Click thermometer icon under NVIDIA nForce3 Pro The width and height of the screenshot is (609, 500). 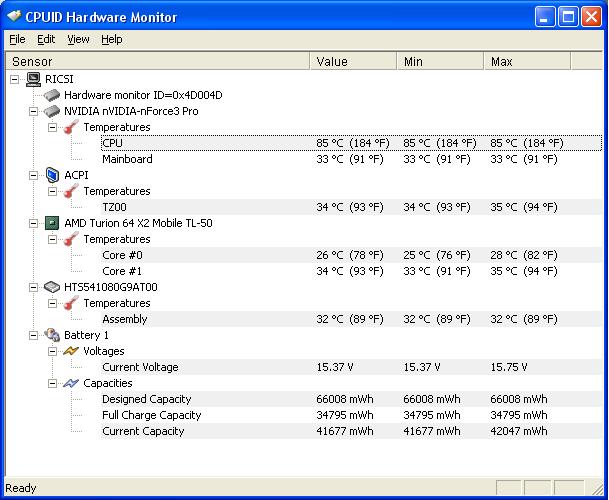coord(71,127)
